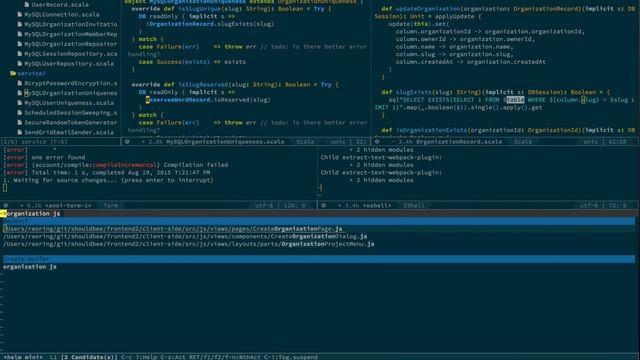Collapse the service/ folder in the tree
This screenshot has width=640, height=360.
[31, 73]
